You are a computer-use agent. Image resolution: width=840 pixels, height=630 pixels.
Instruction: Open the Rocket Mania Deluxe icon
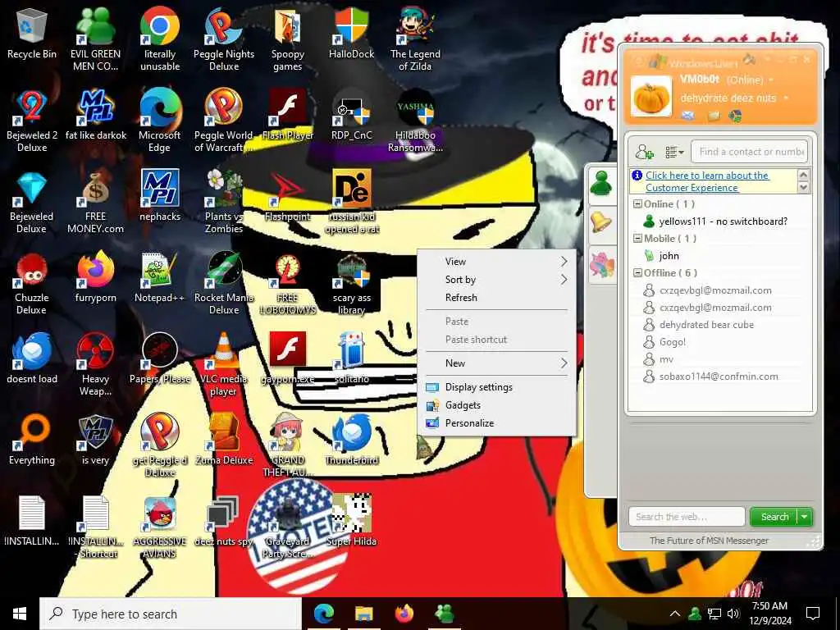click(x=224, y=284)
